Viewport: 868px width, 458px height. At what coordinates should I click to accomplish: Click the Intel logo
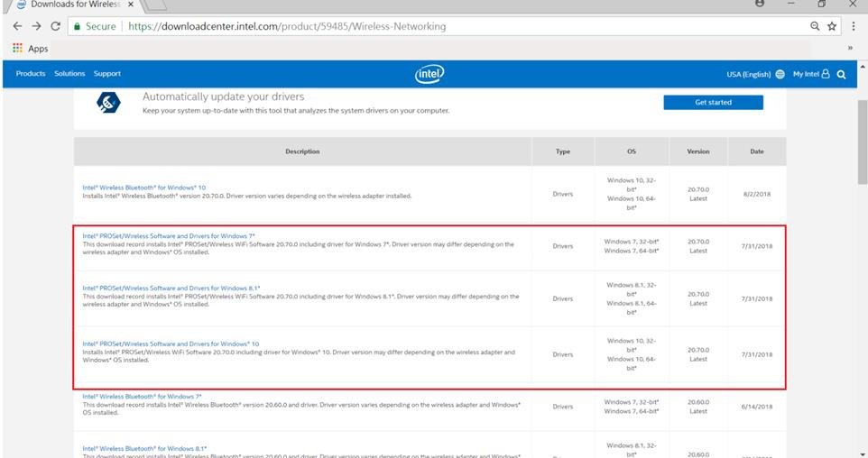429,74
